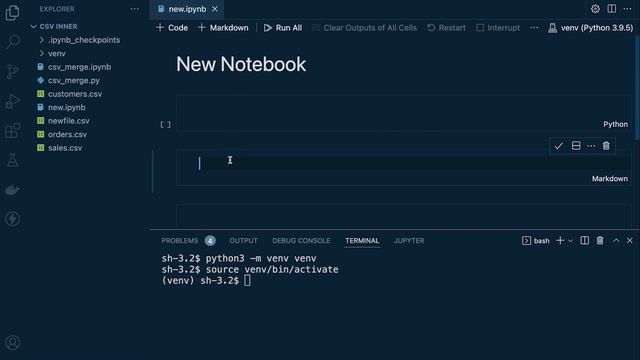The height and width of the screenshot is (360, 640).
Task: Split the markdown cell
Action: [576, 146]
